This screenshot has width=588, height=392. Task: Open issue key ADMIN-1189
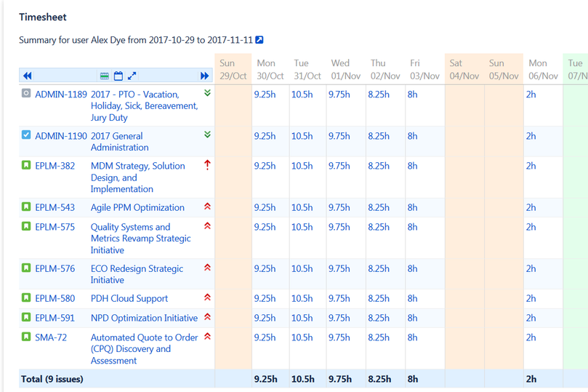coord(61,95)
